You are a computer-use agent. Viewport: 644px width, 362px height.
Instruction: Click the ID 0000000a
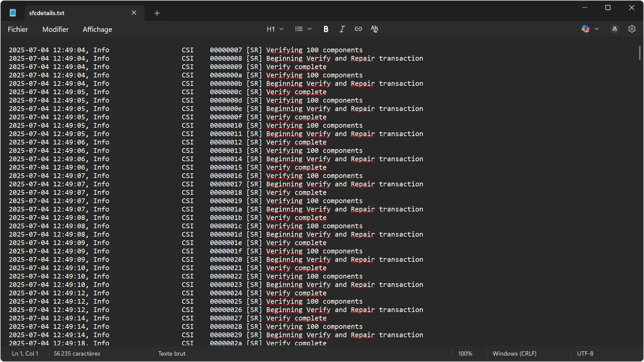tap(226, 75)
